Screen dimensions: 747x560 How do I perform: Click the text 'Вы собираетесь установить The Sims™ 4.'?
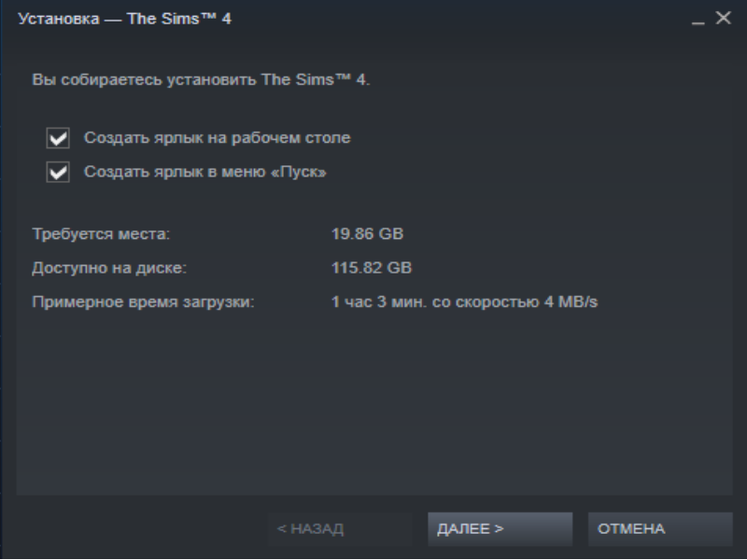point(201,79)
